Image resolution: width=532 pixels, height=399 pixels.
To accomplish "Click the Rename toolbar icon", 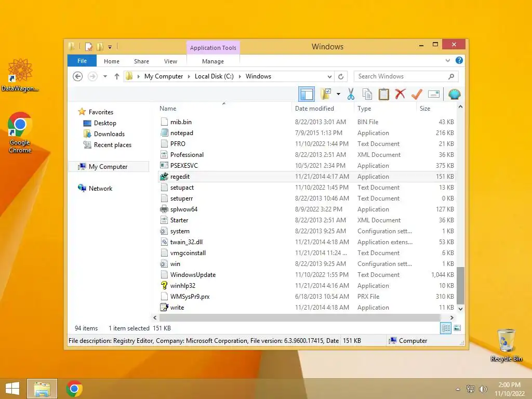I will pos(434,94).
